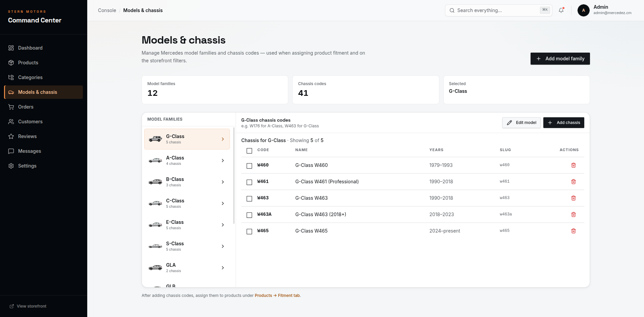Viewport: 644px width, 317px height.
Task: Click the Admin avatar circle
Action: [584, 10]
